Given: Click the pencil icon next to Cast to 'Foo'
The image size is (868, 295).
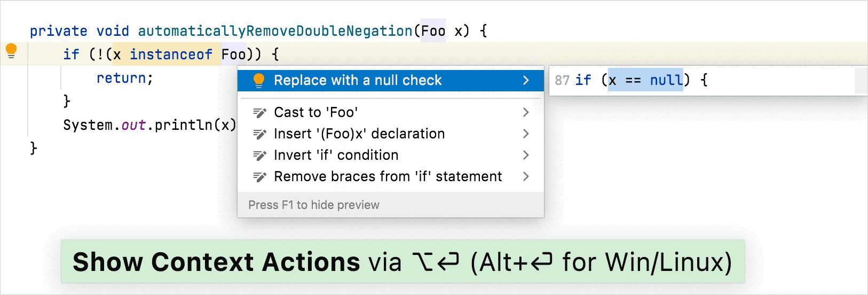Looking at the screenshot, I should [x=259, y=112].
